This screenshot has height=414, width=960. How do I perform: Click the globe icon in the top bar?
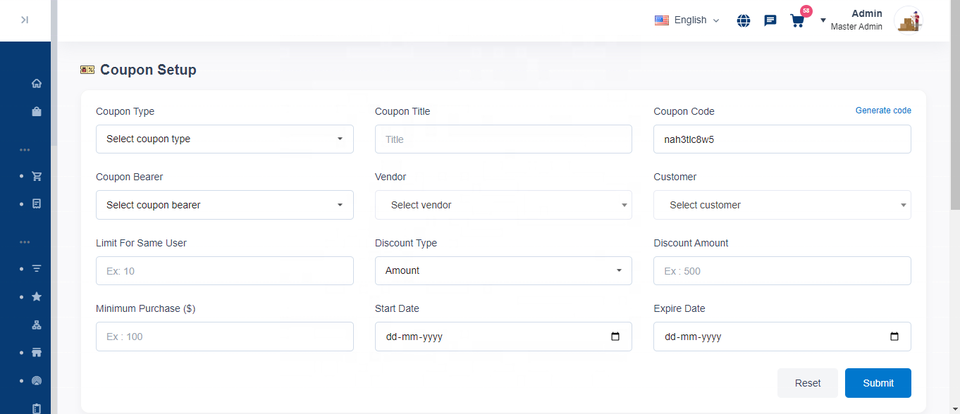(743, 20)
